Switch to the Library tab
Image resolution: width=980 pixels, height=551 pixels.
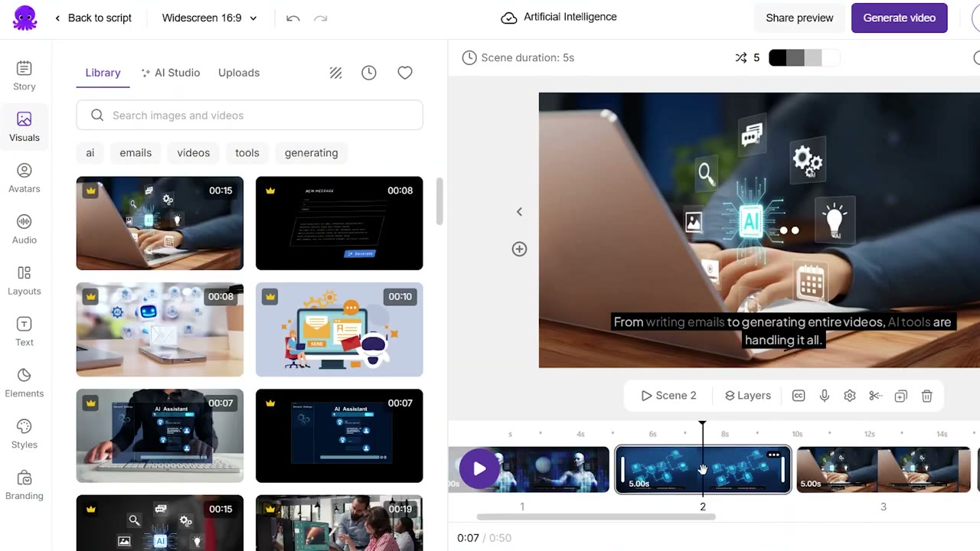[x=103, y=73]
